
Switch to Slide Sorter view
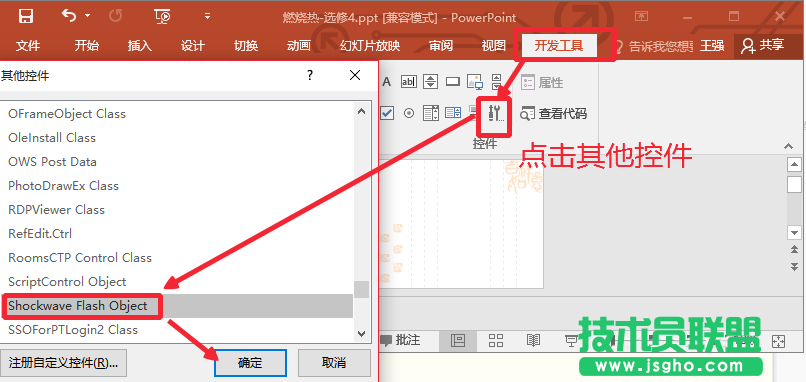pyautogui.click(x=496, y=340)
